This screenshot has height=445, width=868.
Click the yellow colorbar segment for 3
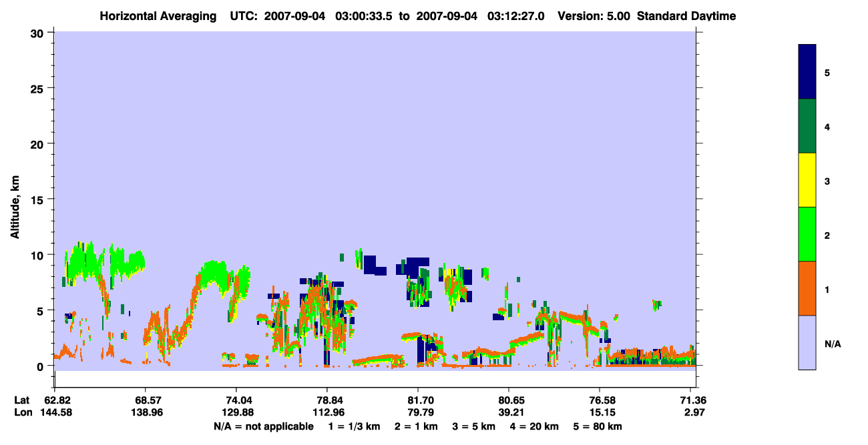(x=807, y=180)
